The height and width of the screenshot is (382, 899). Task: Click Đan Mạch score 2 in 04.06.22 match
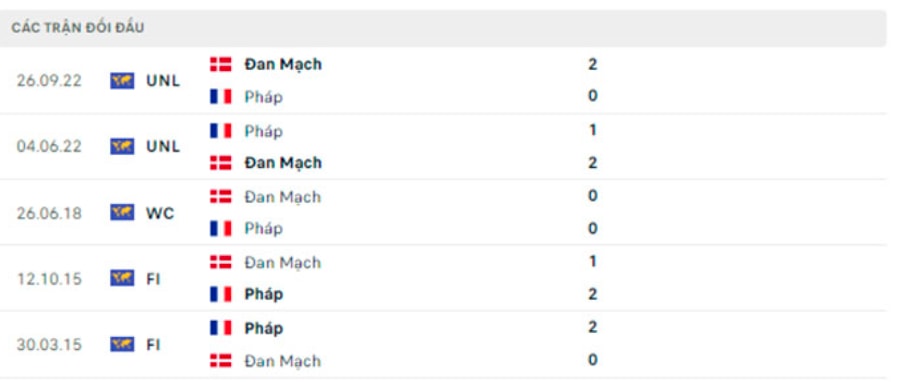coord(592,163)
